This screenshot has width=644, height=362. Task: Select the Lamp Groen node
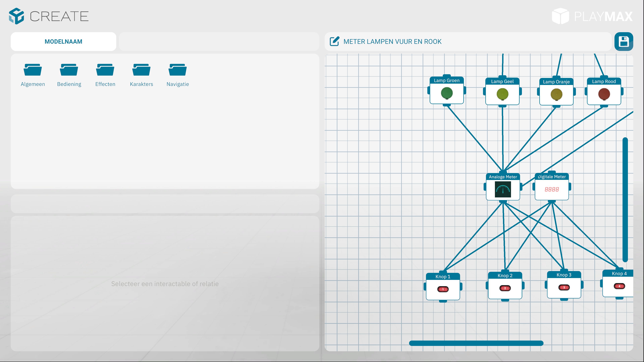point(446,93)
